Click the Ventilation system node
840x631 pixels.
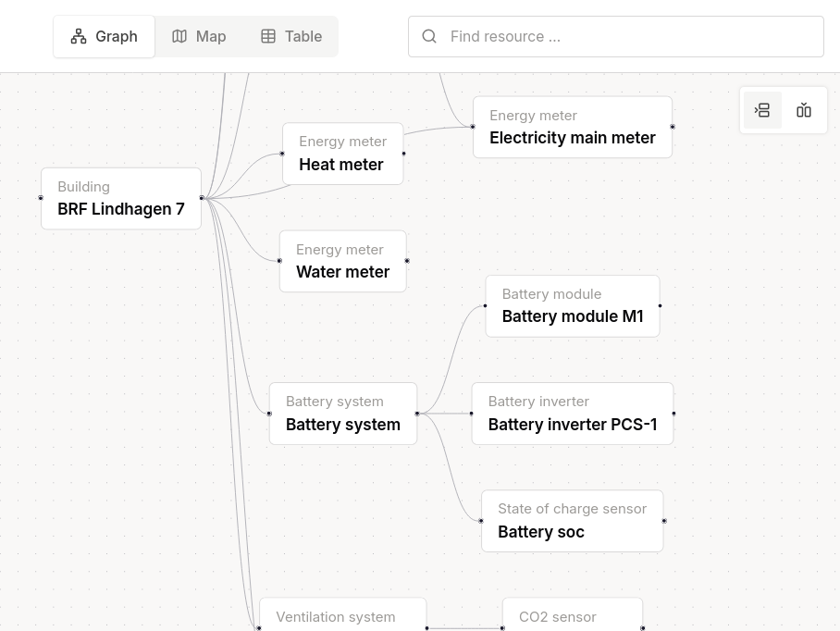coord(342,616)
